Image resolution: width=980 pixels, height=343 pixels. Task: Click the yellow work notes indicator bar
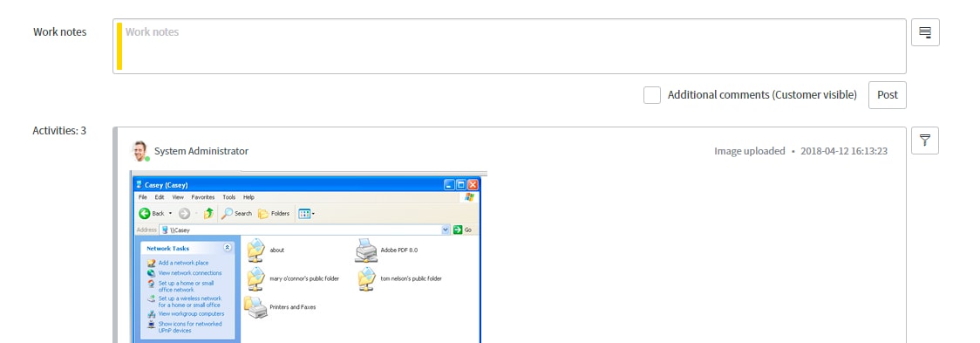(x=119, y=46)
